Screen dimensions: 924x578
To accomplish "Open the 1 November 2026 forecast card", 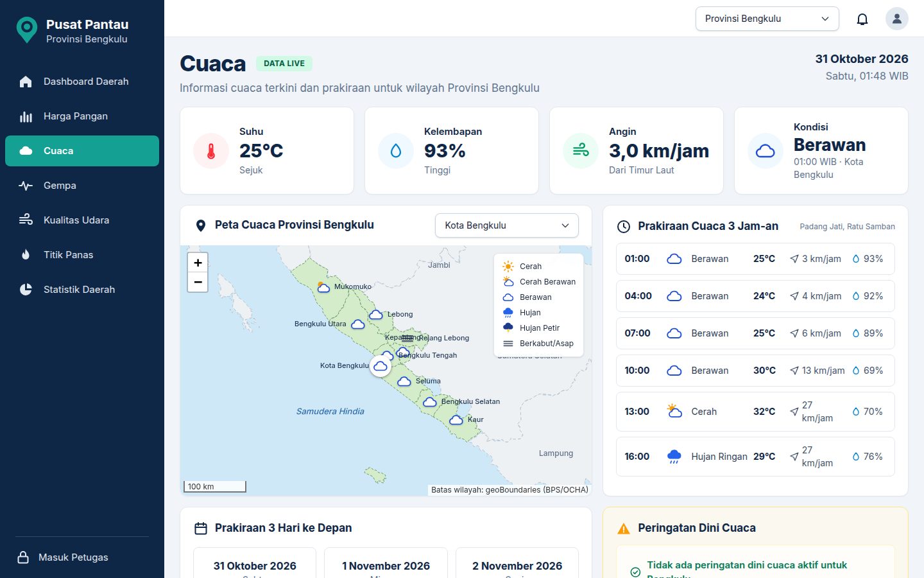I will pyautogui.click(x=386, y=563).
